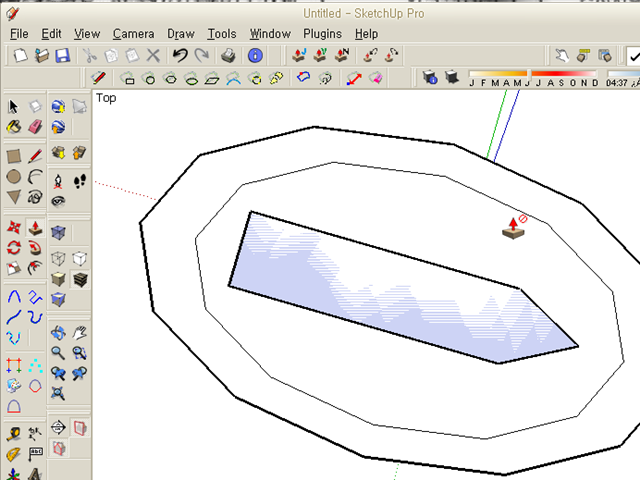Choose the Select arrow tool
Viewport: 640px width, 480px height.
(x=13, y=107)
